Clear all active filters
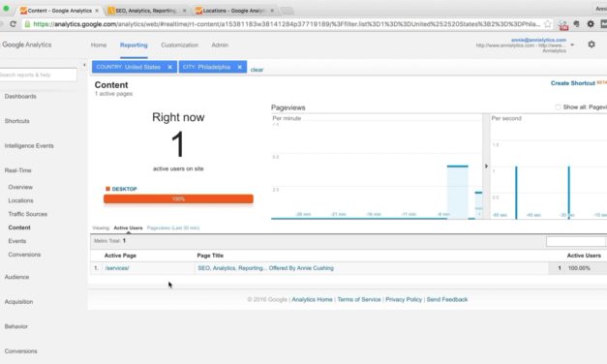 [x=257, y=70]
